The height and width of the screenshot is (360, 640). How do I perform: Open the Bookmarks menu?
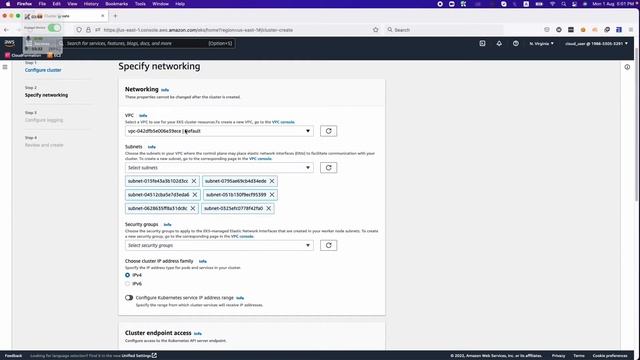pyautogui.click(x=117, y=4)
